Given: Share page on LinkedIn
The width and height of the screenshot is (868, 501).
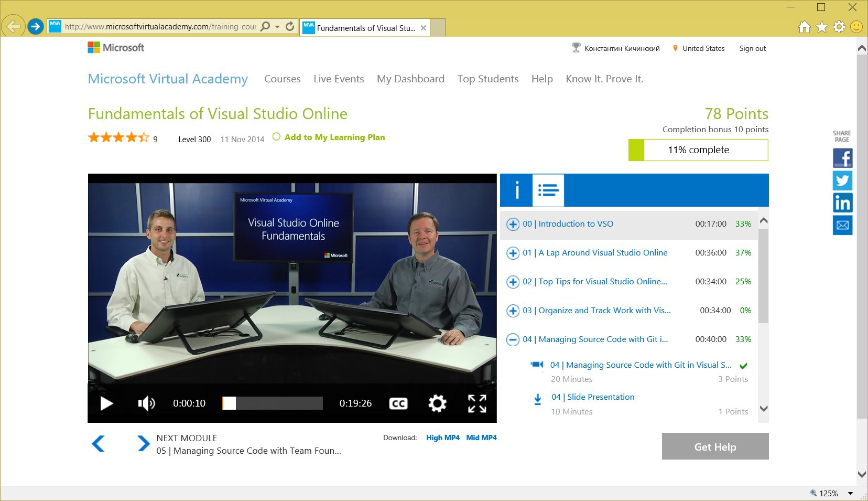Looking at the screenshot, I should click(842, 203).
